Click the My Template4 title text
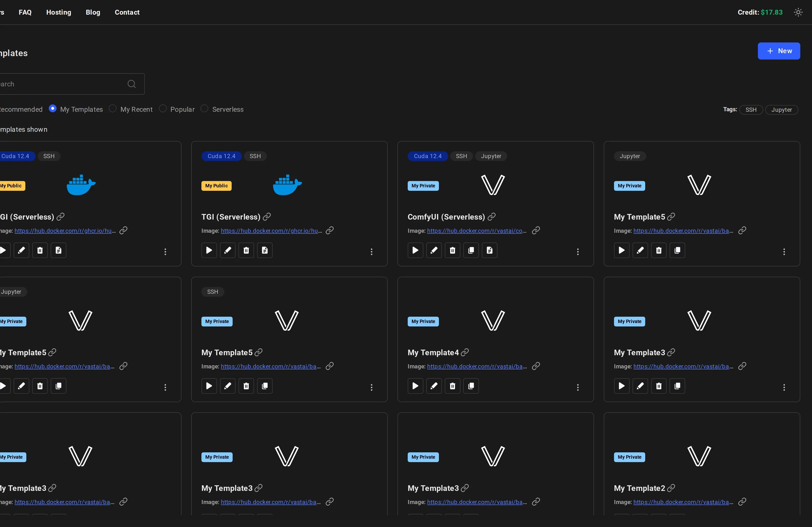The height and width of the screenshot is (527, 812). 433,353
